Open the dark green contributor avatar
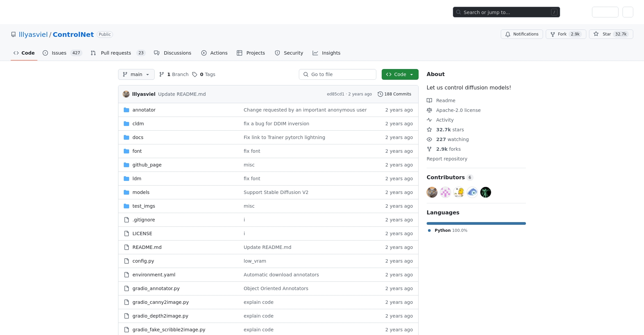This screenshot has height=335, width=644. coord(486,192)
